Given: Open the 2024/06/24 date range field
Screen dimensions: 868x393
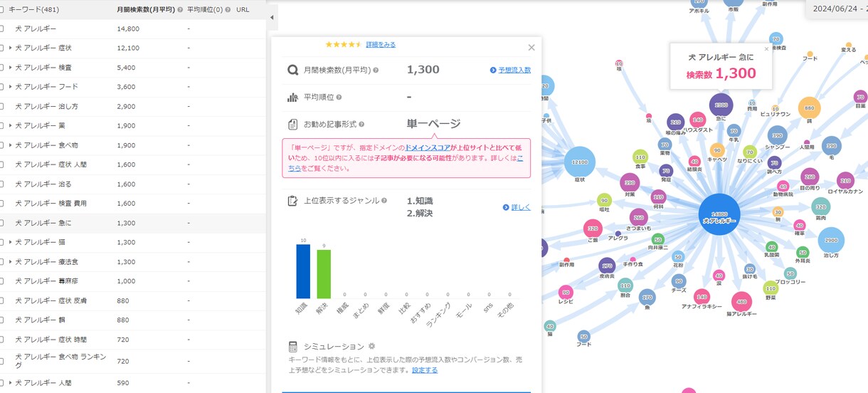Looking at the screenshot, I should (837, 9).
